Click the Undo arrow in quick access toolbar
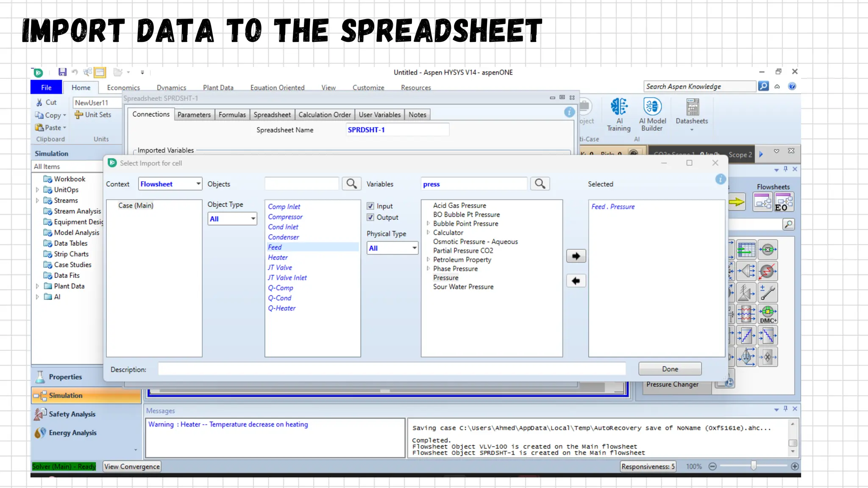Image resolution: width=868 pixels, height=488 pixels. [x=75, y=72]
